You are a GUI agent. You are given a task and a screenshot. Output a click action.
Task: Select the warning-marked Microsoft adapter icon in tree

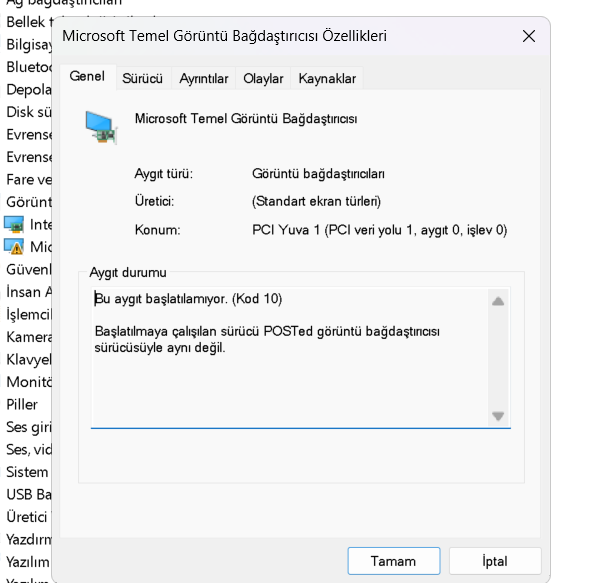14,247
